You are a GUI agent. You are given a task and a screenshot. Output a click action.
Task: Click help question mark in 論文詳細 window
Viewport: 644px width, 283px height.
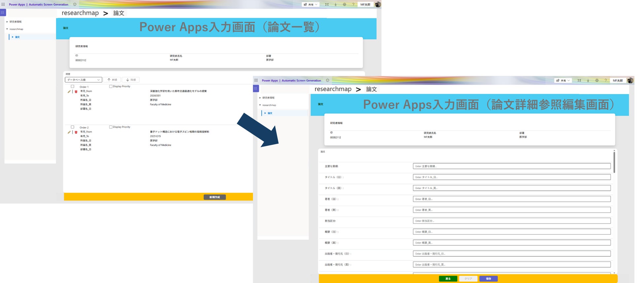click(x=606, y=80)
